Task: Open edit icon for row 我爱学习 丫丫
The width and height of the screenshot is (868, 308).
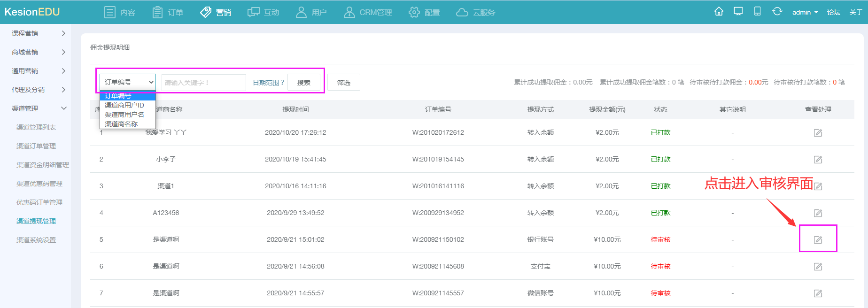Action: pyautogui.click(x=818, y=133)
